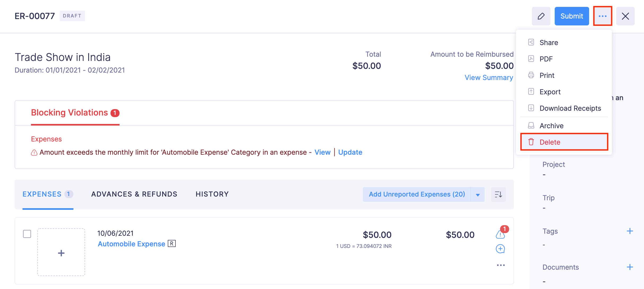The width and height of the screenshot is (644, 289).
Task: Select Archive from the options menu
Action: click(552, 126)
